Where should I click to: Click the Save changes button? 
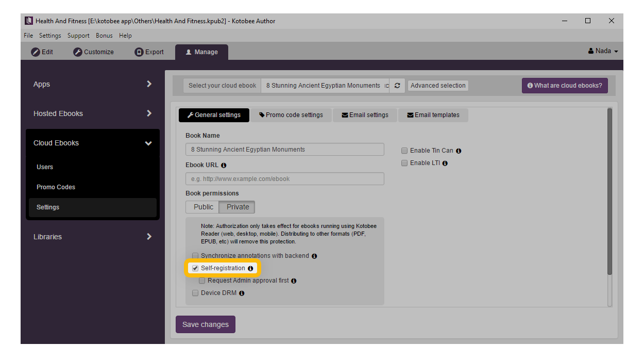(205, 324)
